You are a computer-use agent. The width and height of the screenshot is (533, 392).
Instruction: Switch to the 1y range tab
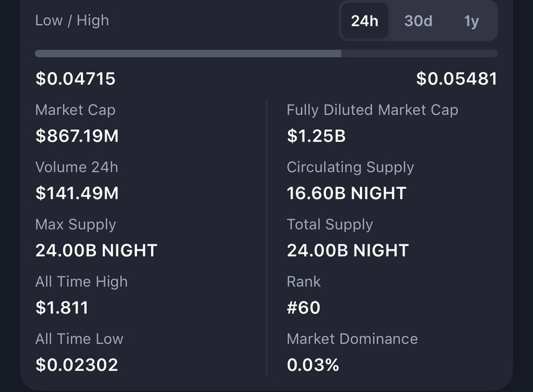coord(471,21)
